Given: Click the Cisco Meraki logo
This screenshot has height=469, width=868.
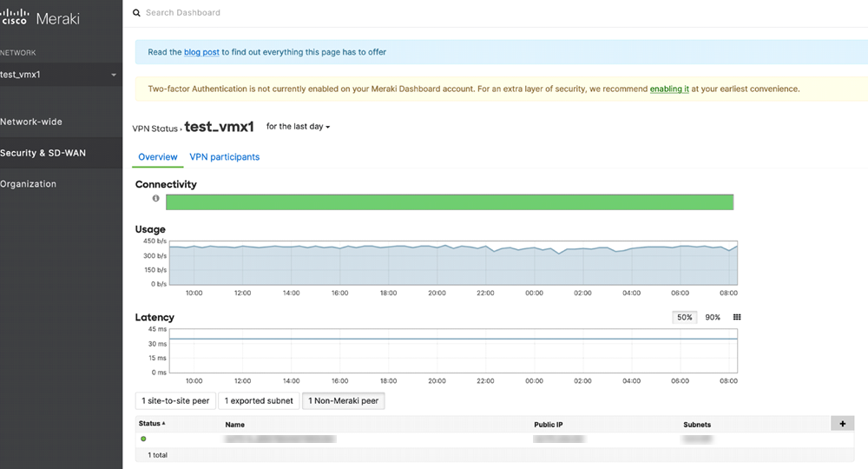Looking at the screenshot, I should 41,18.
